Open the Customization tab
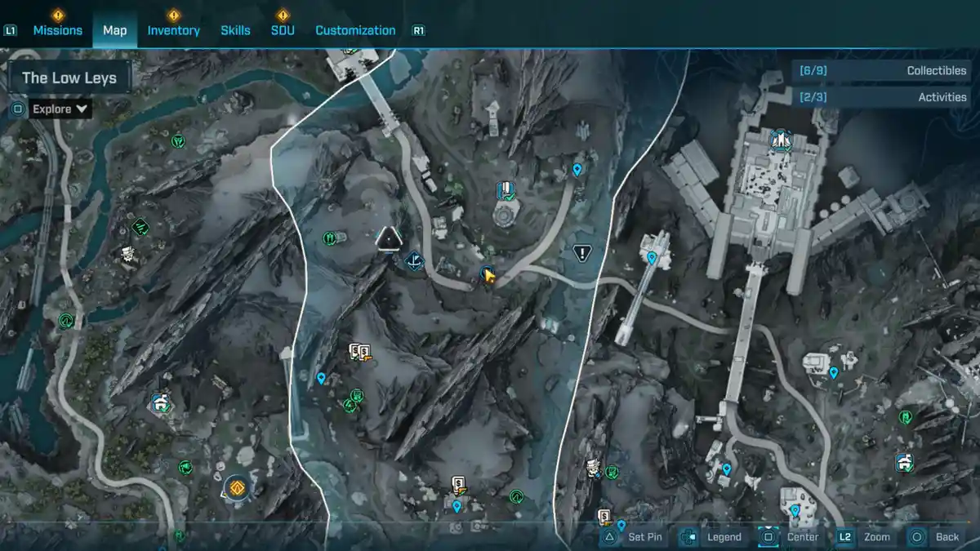The height and width of the screenshot is (551, 980). pyautogui.click(x=355, y=30)
